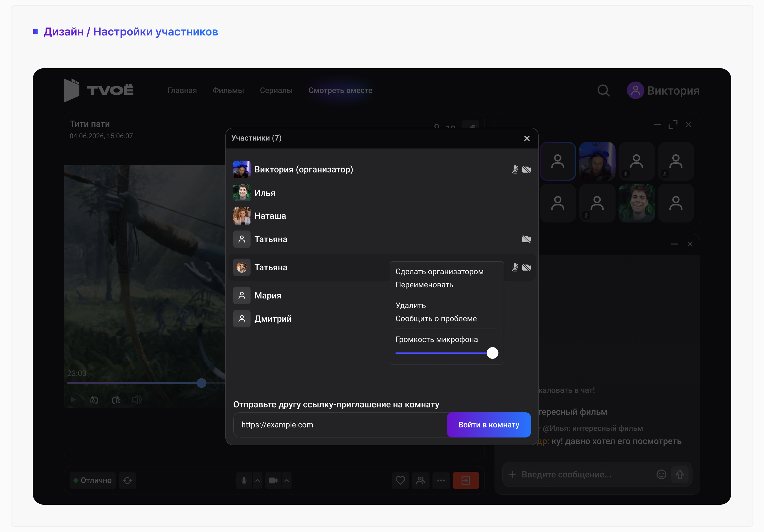This screenshot has width=764, height=532.
Task: Go to Главная navigation item
Action: point(182,91)
